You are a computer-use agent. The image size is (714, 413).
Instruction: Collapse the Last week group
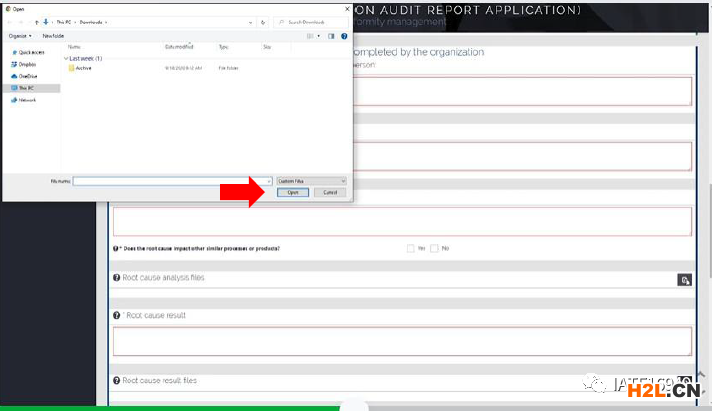pyautogui.click(x=66, y=58)
